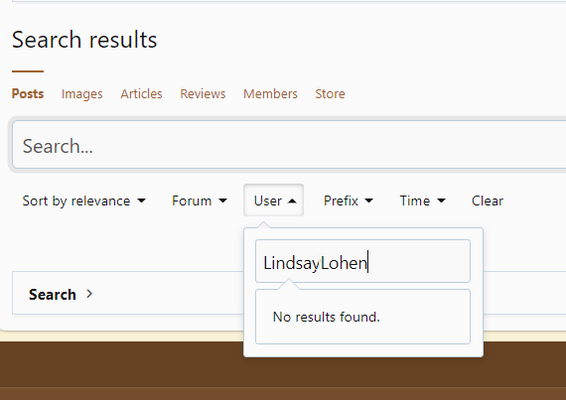
Task: Click the No results found message
Action: 326,317
